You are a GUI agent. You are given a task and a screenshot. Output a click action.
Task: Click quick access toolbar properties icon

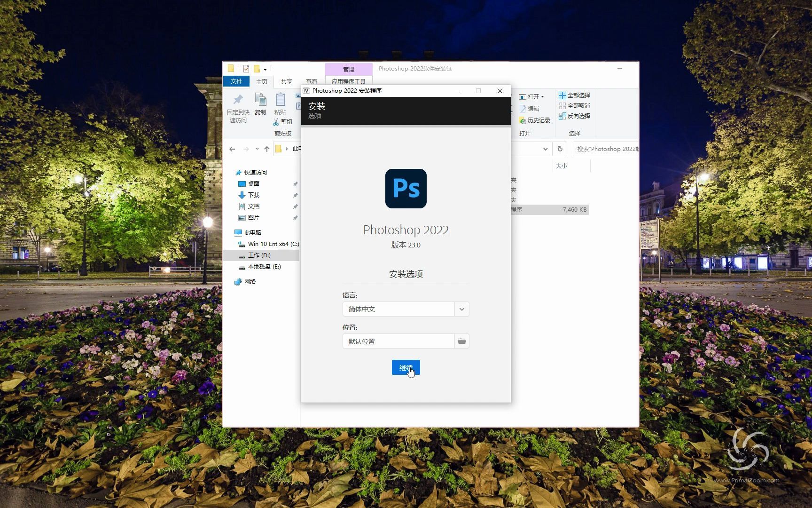[246, 69]
